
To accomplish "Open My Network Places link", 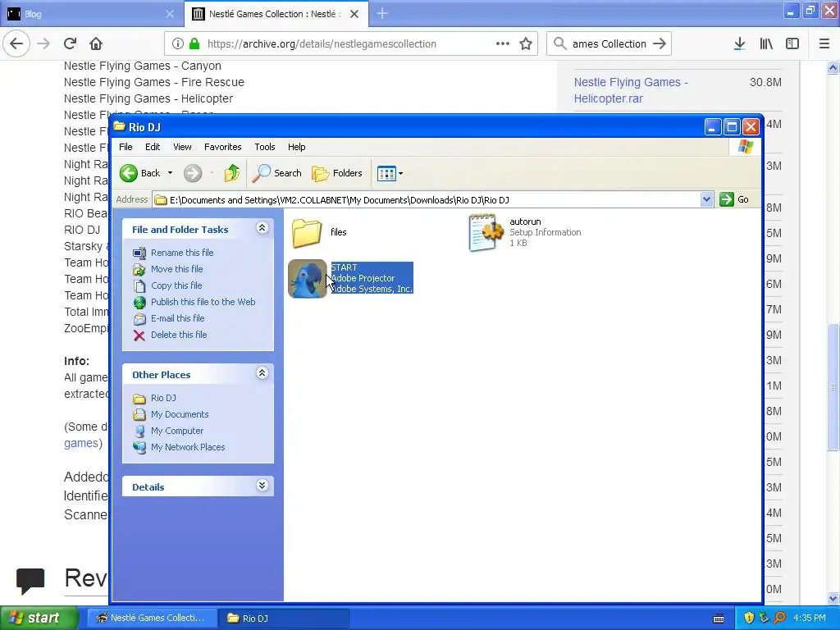I will click(188, 447).
